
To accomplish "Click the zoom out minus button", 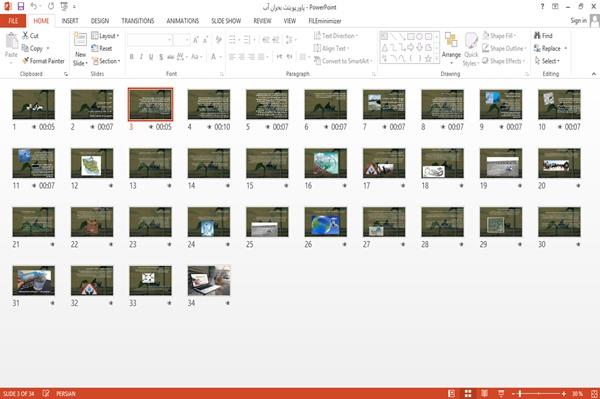I will coord(514,393).
